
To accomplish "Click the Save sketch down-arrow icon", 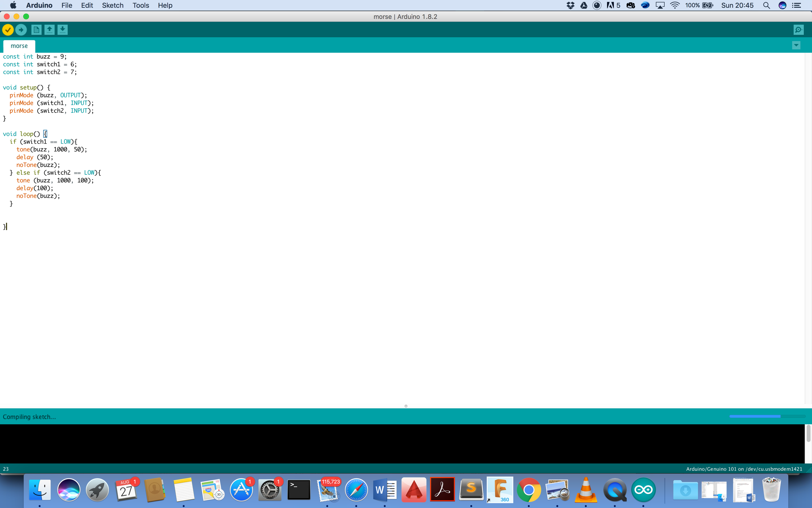I will (x=63, y=30).
